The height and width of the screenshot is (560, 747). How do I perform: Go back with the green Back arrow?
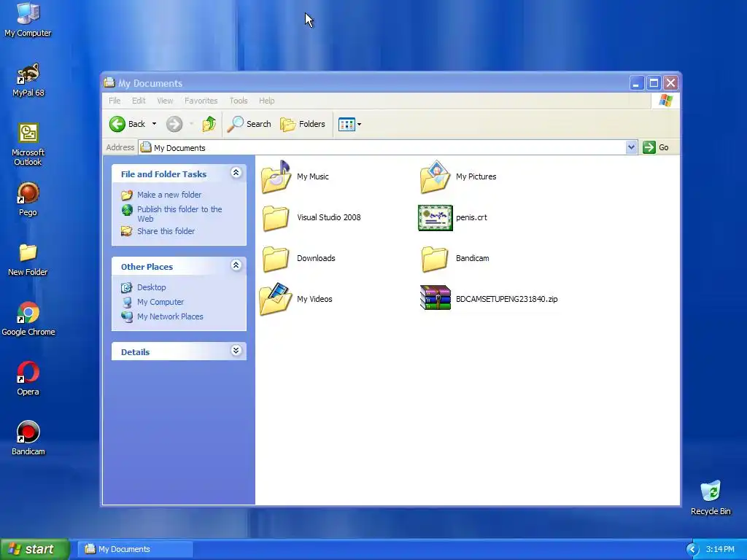tap(117, 124)
